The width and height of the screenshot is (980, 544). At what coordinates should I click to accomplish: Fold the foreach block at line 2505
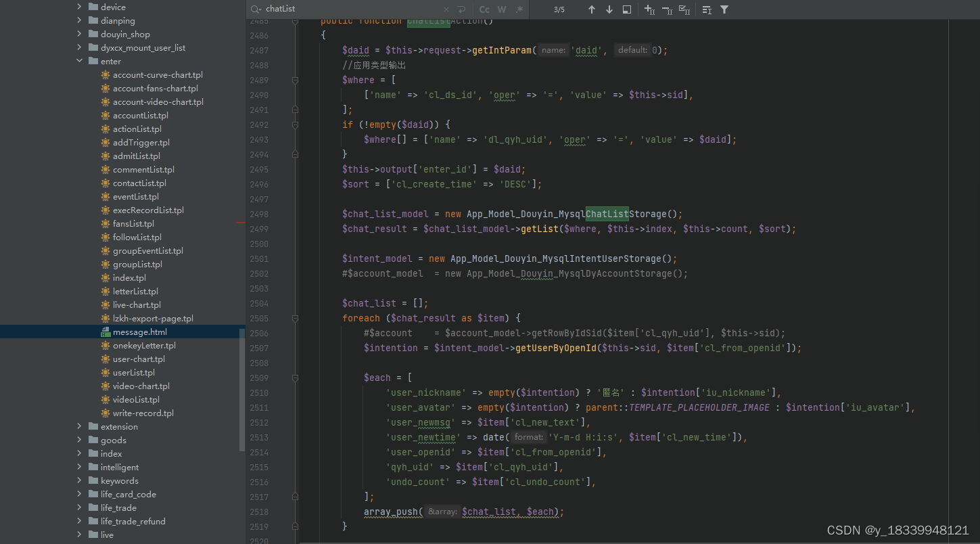coord(295,318)
